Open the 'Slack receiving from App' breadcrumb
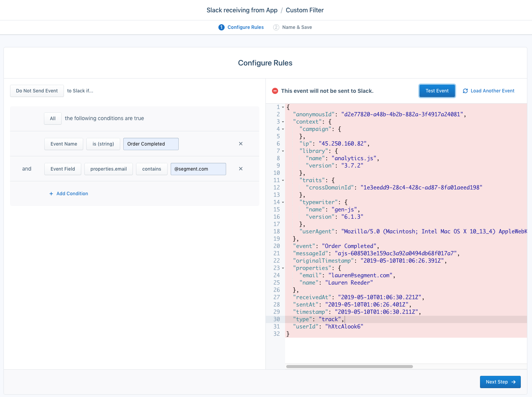This screenshot has height=397, width=532. pos(242,10)
